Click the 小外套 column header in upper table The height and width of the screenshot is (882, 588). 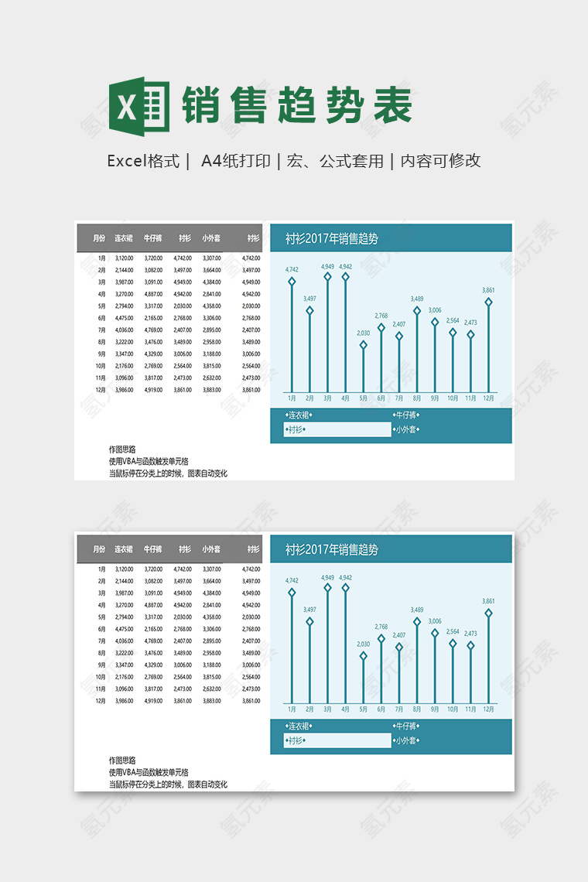(210, 238)
